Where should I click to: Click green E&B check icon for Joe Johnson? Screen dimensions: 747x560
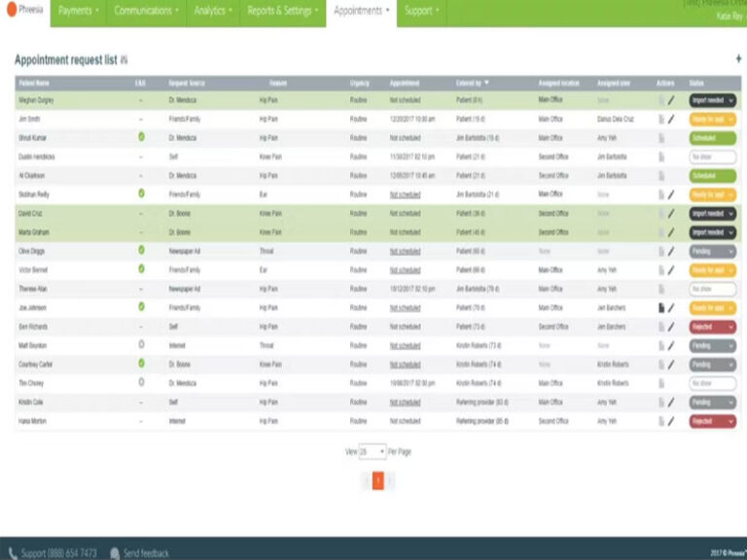tap(141, 306)
